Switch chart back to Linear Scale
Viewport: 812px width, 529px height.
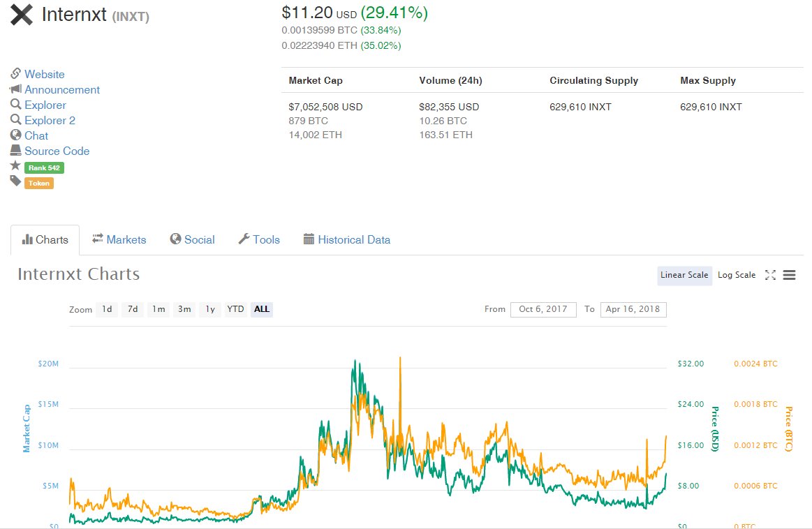[684, 276]
